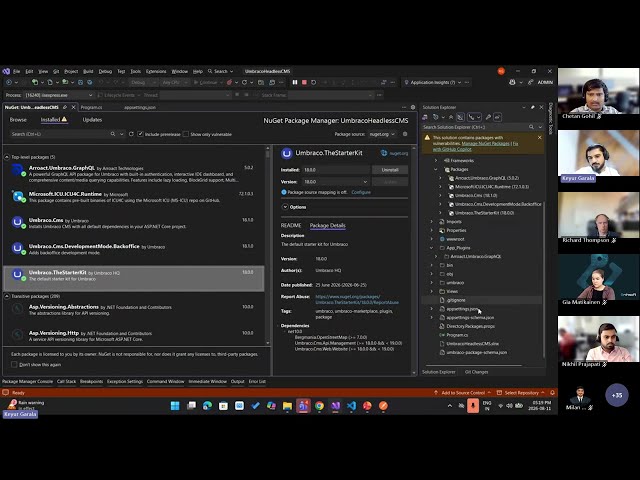Click the Solution Explorer switch views icon
This screenshot has height=480, width=640.
pos(425,117)
